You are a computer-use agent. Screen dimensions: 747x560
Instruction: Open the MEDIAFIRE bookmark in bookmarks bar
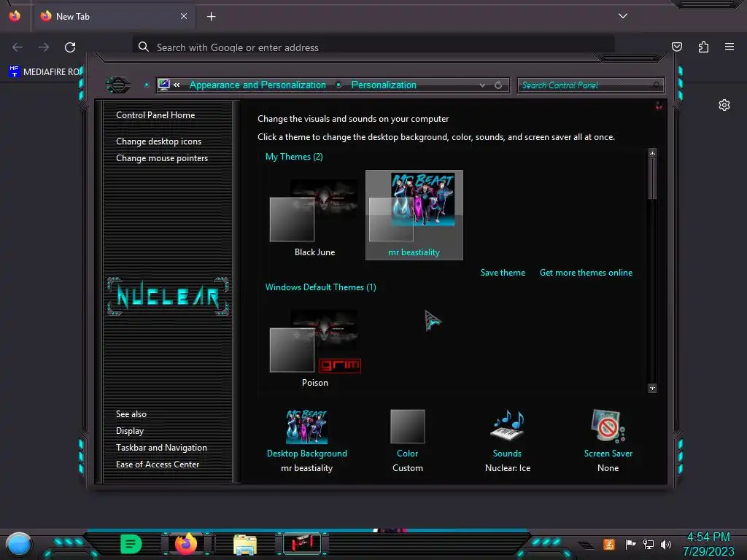45,72
